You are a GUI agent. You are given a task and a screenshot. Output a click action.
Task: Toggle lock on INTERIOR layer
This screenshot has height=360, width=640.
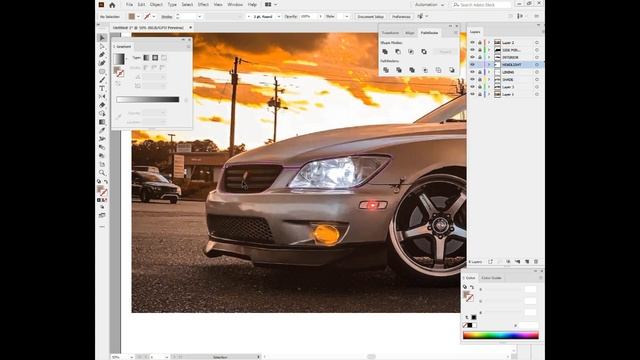(480, 57)
